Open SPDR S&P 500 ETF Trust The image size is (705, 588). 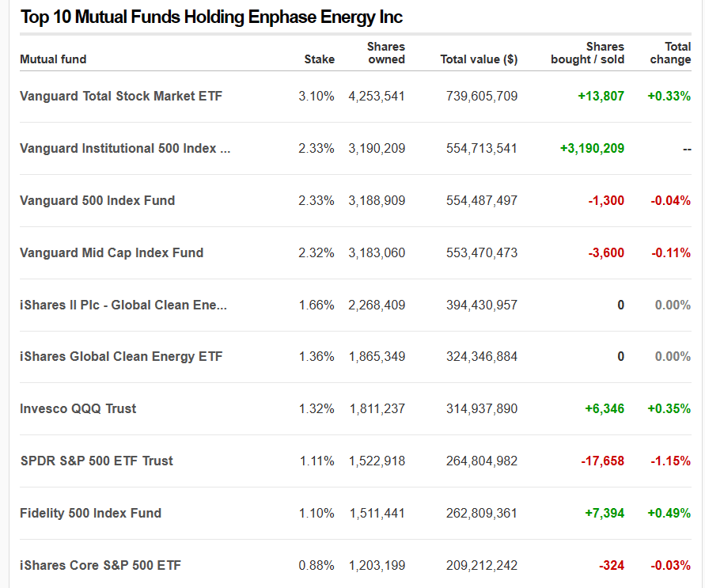point(97,461)
